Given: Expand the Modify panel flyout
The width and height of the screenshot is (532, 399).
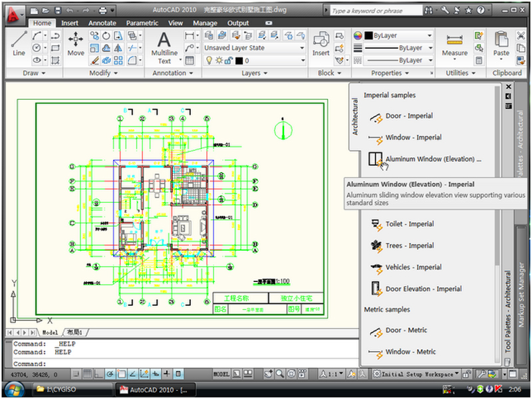Looking at the screenshot, I should pos(103,73).
